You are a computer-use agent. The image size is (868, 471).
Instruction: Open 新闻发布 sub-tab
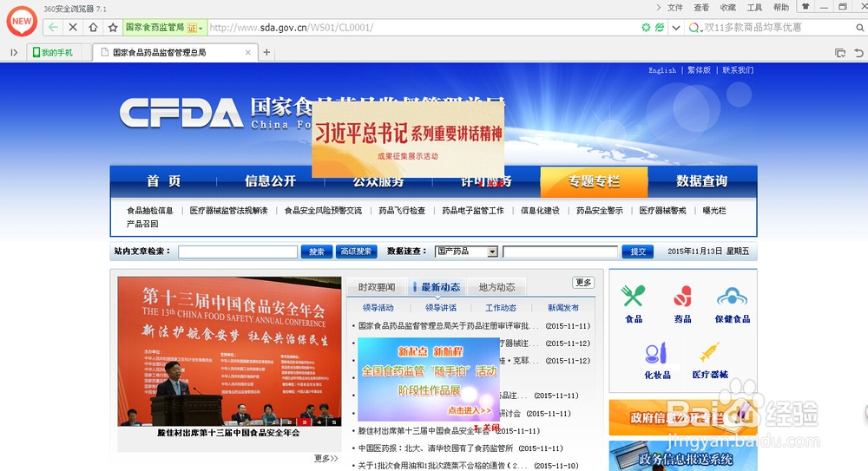(563, 308)
